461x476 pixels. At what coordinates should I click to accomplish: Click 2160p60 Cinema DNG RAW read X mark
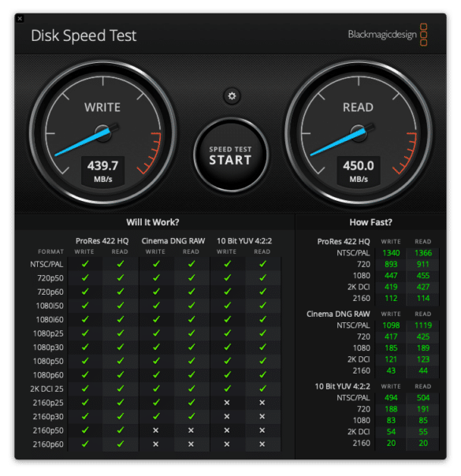[x=191, y=444]
